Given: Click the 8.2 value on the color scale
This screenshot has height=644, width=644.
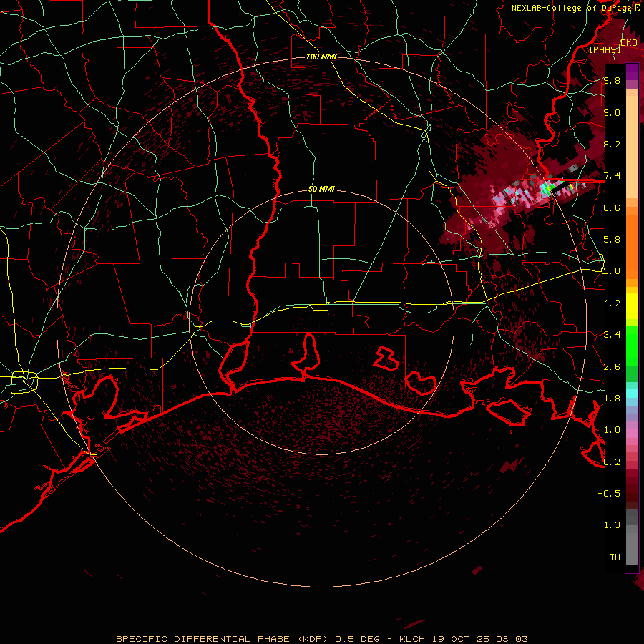Looking at the screenshot, I should [x=612, y=144].
